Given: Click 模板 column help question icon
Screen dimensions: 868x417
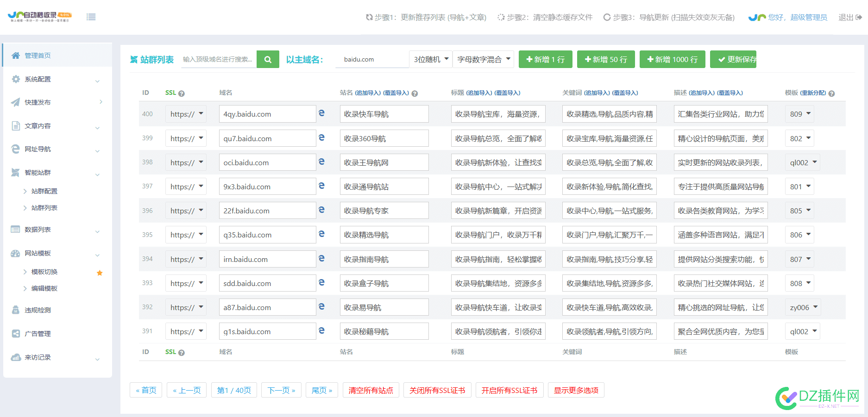Looking at the screenshot, I should point(831,93).
